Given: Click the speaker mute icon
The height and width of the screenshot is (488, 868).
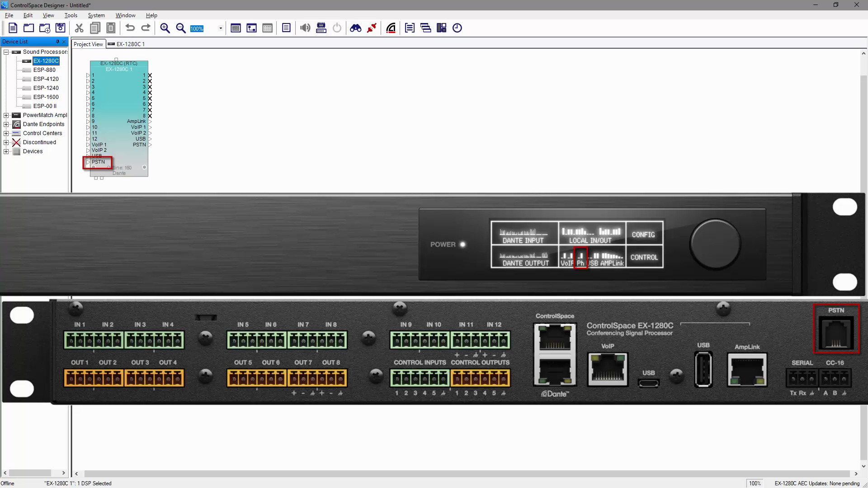Looking at the screenshot, I should point(306,28).
